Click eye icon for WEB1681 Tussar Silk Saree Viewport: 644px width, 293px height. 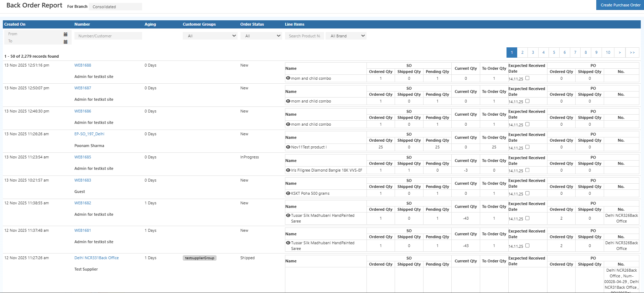[x=288, y=243]
